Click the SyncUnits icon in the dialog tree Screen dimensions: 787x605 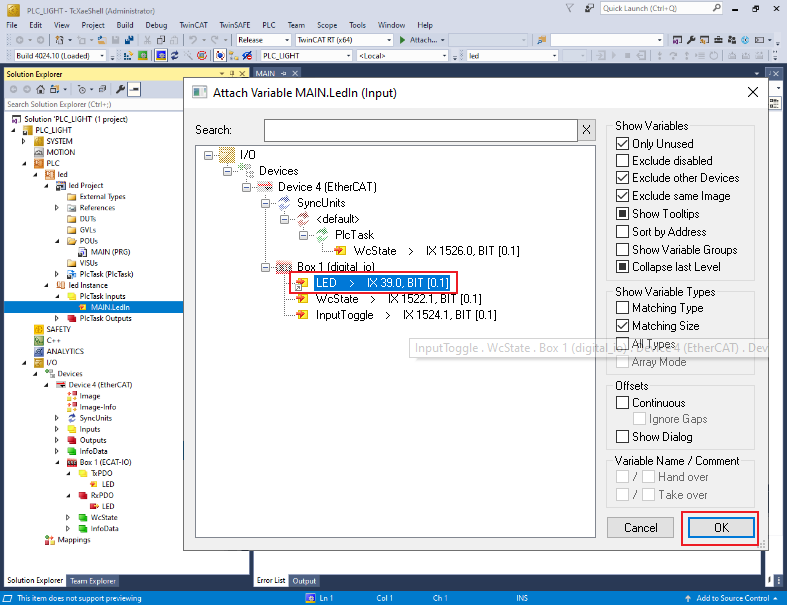(x=286, y=203)
